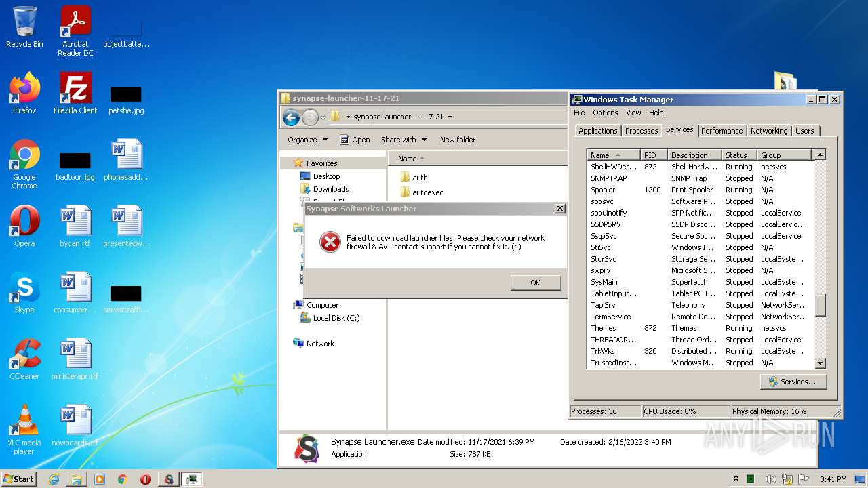This screenshot has height=488, width=868.
Task: Click the Services... button
Action: coord(792,382)
